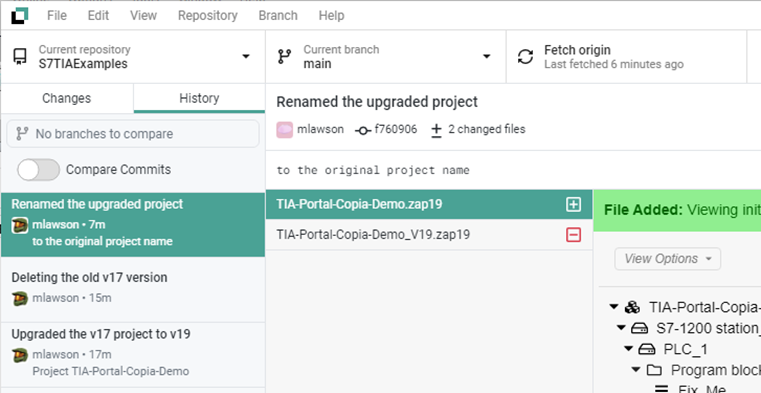Click the green file-added plus icon
Viewport: 761px width, 393px height.
pos(573,205)
